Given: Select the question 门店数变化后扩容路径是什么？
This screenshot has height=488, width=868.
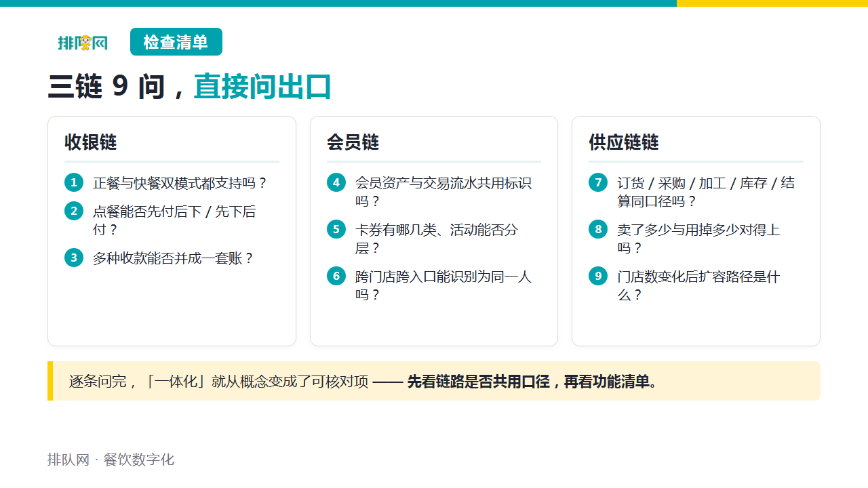Looking at the screenshot, I should (x=698, y=285).
